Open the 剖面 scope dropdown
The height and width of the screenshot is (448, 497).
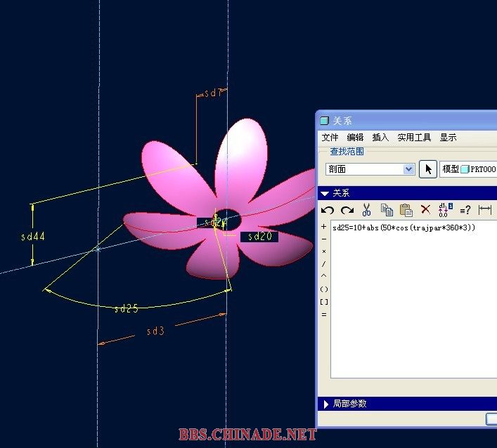[x=408, y=169]
